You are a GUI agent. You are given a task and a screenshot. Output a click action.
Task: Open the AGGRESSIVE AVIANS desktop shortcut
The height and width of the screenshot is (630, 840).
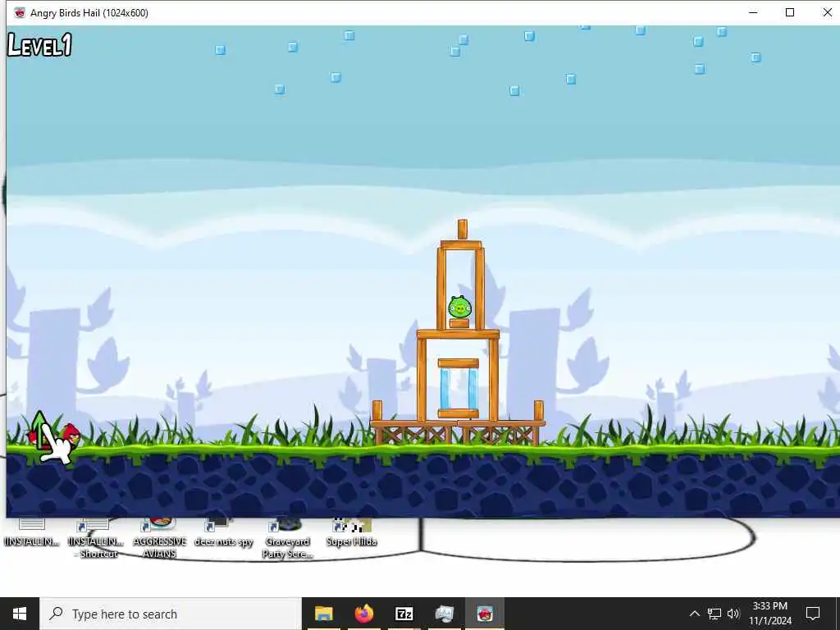tap(160, 537)
